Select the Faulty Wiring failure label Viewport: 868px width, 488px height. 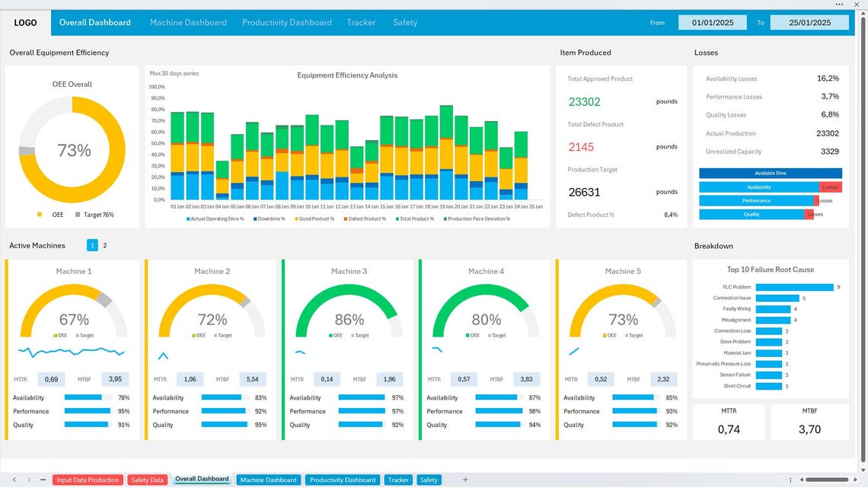737,309
